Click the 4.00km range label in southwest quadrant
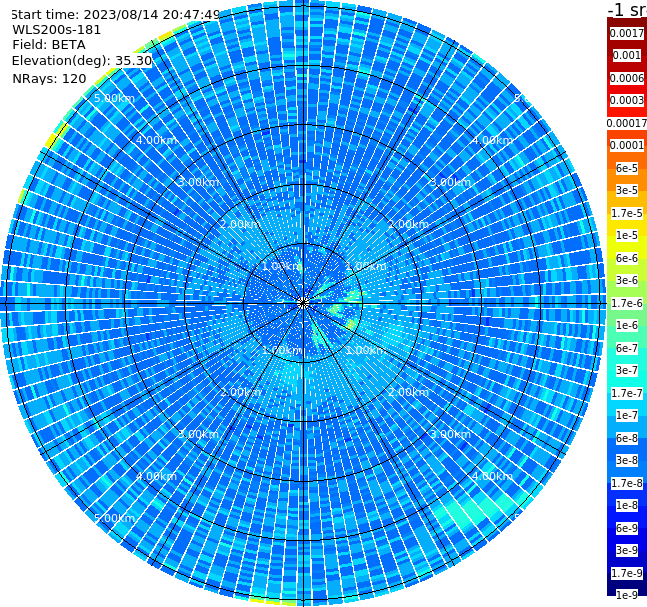Viewport: 647px width, 607px height. (156, 476)
